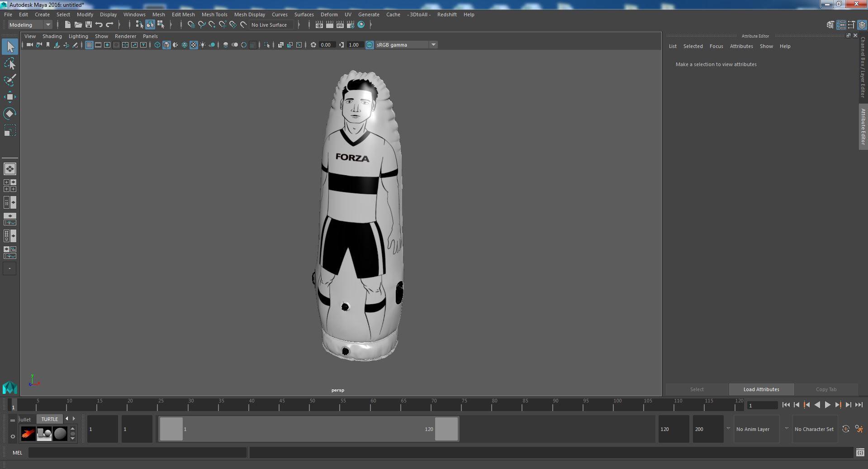Screen dimensions: 868x469
Task: Pick the Paint Selection tool
Action: 10,80
